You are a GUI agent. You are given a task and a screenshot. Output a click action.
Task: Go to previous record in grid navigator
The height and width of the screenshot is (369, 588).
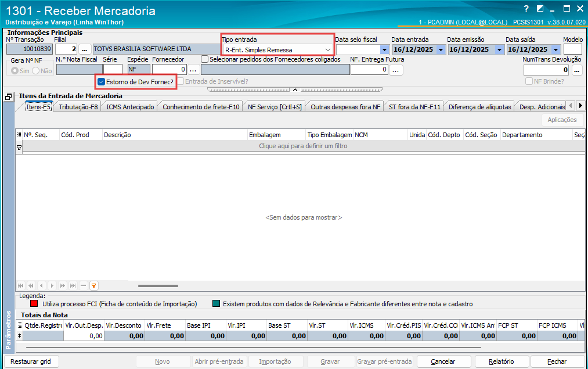pos(42,286)
